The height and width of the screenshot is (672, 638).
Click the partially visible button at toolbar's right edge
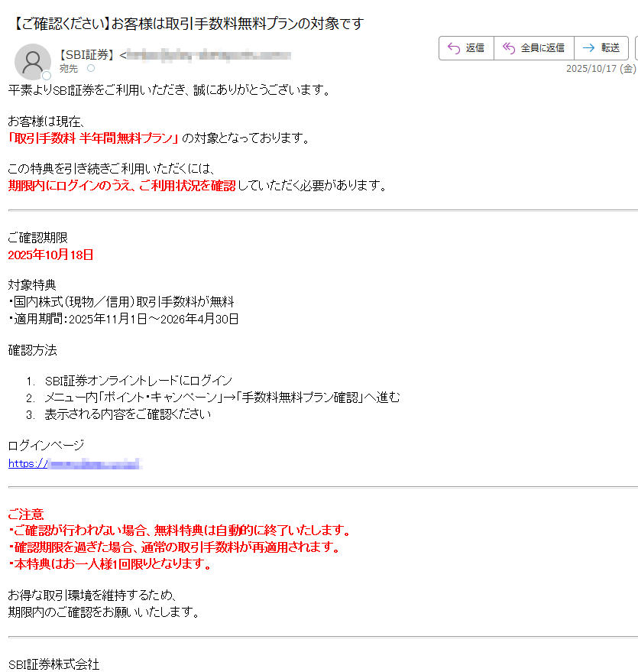pyautogui.click(x=636, y=48)
